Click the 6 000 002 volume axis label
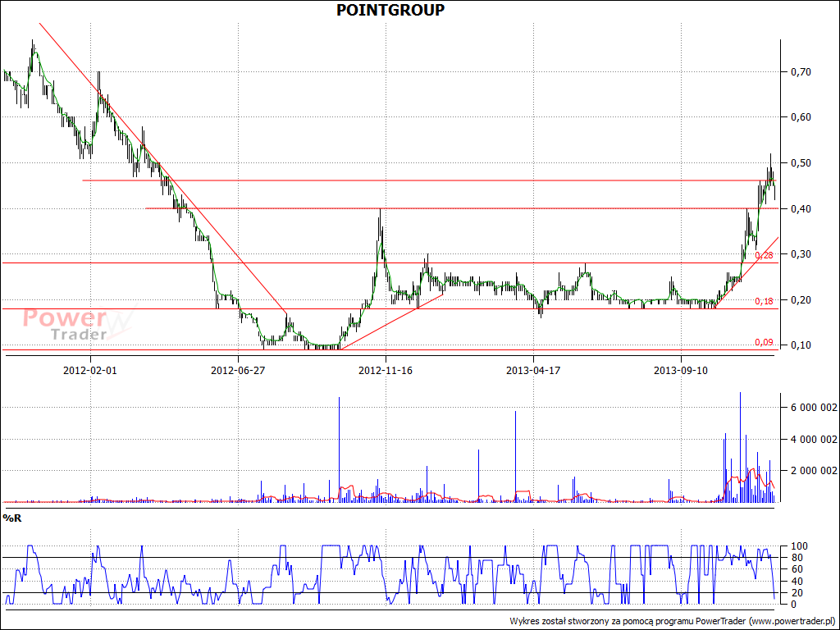 (x=814, y=408)
